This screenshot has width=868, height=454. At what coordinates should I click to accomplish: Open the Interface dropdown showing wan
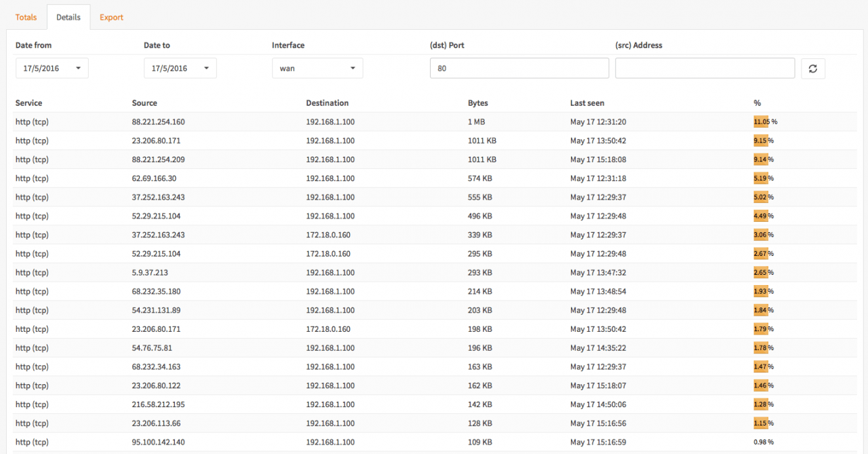tap(317, 69)
